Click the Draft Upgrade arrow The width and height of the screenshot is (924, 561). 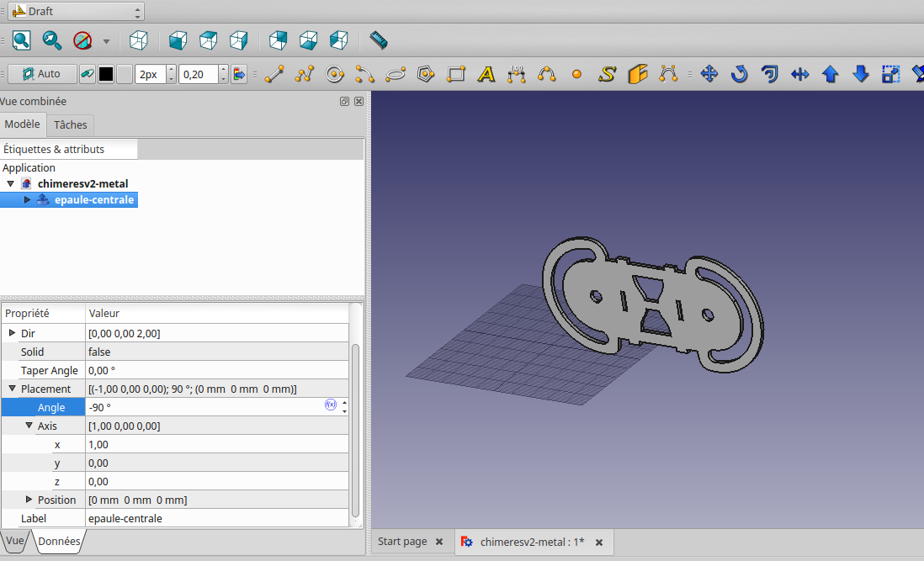[831, 74]
